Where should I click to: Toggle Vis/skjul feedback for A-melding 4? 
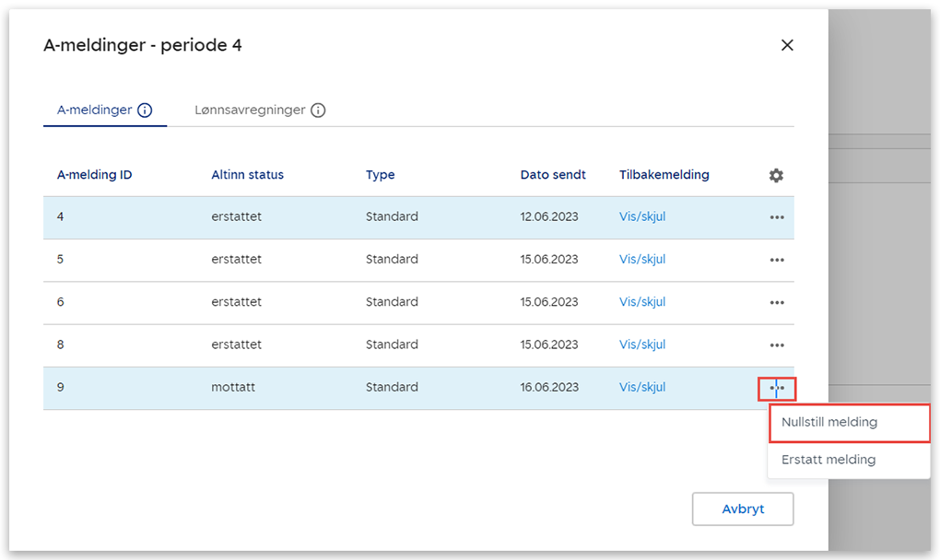642,216
